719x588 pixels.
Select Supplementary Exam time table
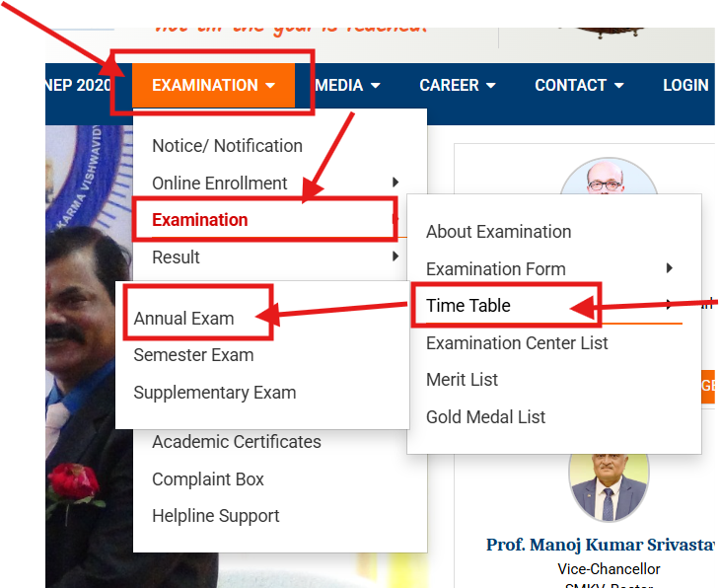pos(215,393)
